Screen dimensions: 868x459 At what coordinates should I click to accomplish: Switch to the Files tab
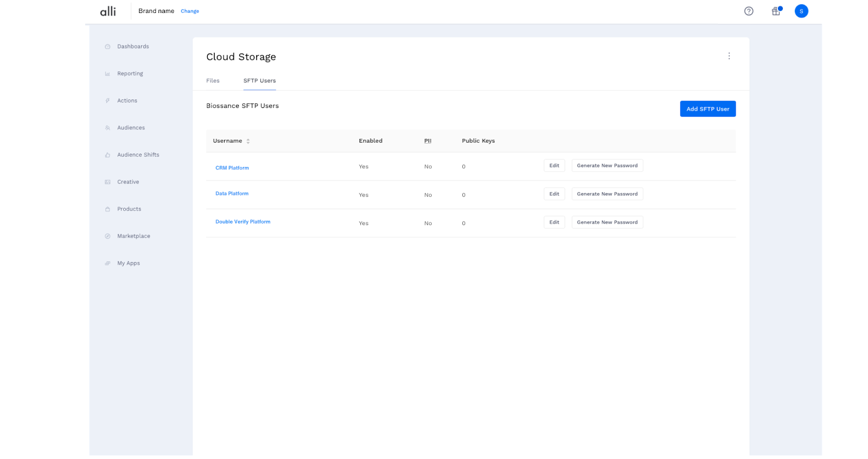(x=213, y=81)
